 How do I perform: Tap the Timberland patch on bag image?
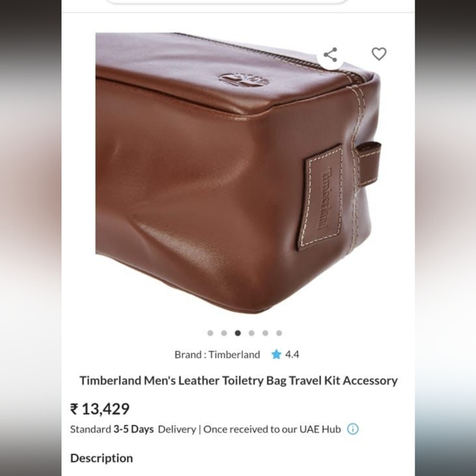(x=323, y=198)
